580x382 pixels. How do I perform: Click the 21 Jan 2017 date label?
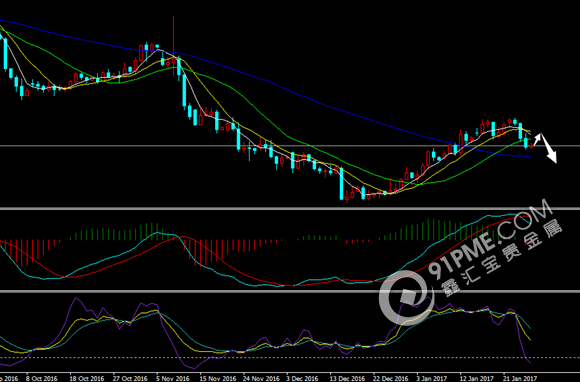520,378
